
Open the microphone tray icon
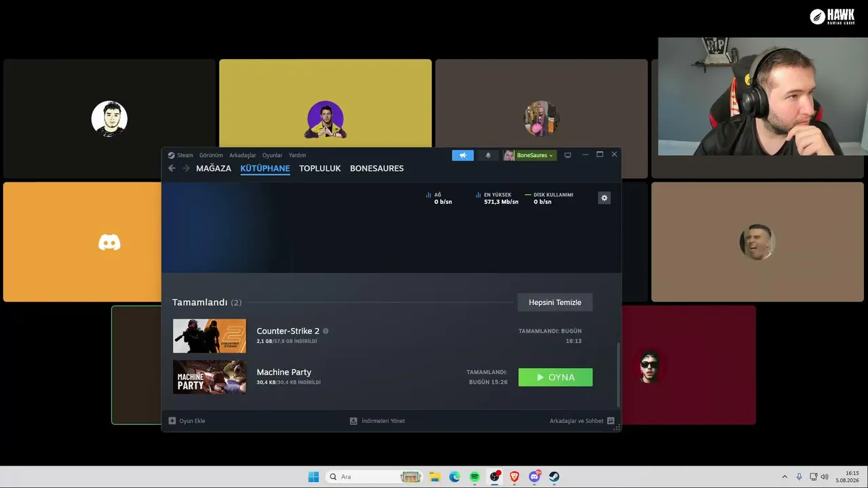tap(799, 476)
